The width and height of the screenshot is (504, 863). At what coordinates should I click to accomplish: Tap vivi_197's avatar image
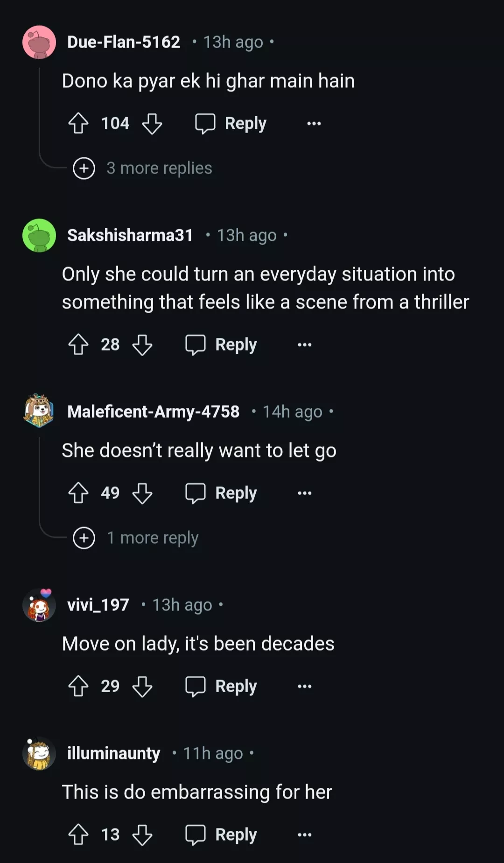39,606
